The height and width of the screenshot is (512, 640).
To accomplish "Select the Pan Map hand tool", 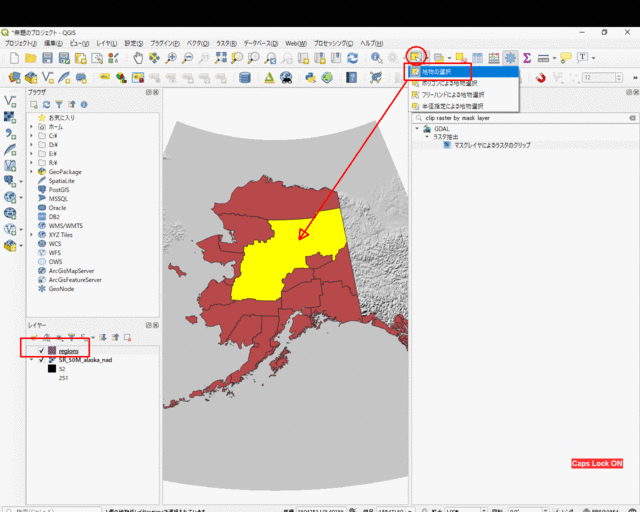I will [x=139, y=58].
